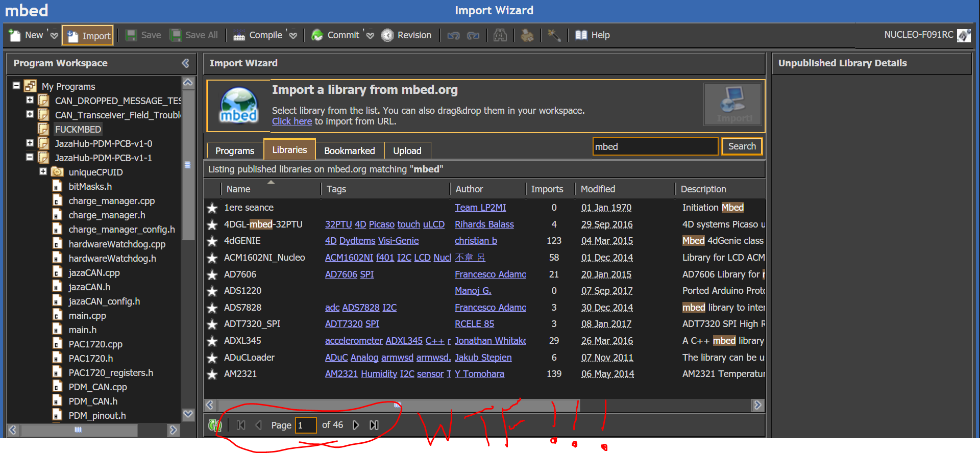The image size is (980, 453).
Task: Click the Compile toolbar icon
Action: pyautogui.click(x=239, y=35)
